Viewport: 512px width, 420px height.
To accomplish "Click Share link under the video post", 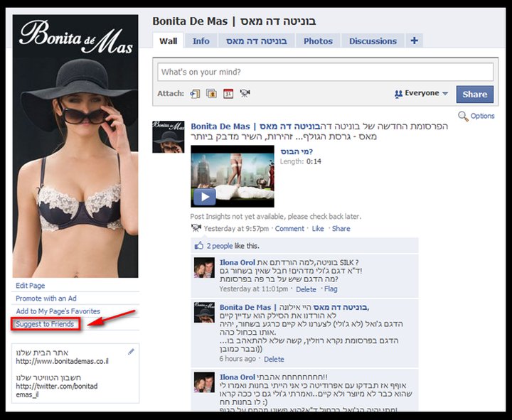I will [x=341, y=229].
